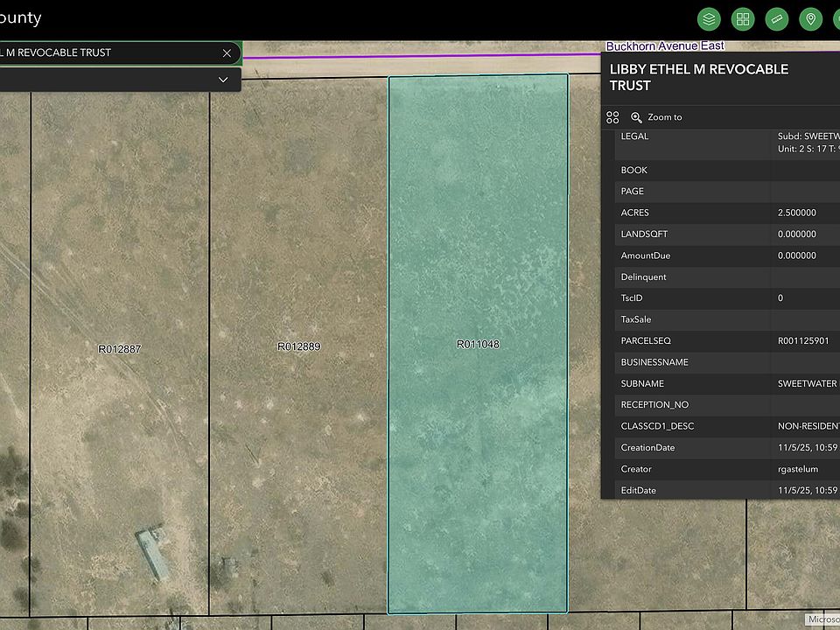Viewport: 840px width, 630px height.
Task: Click the highlighted parcel R011048 label
Action: tap(478, 345)
